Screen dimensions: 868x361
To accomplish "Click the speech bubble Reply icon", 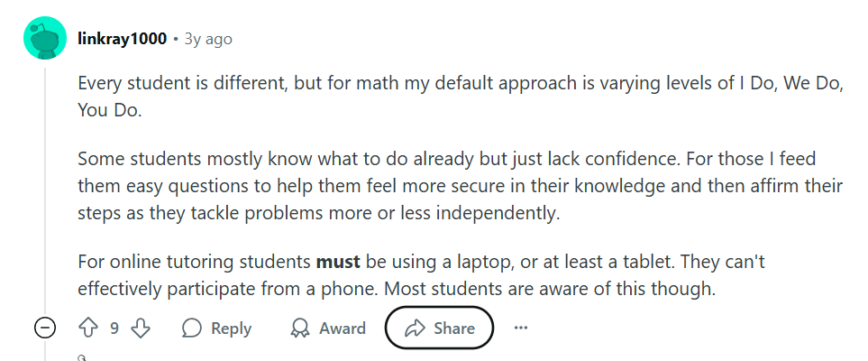I will (x=191, y=329).
